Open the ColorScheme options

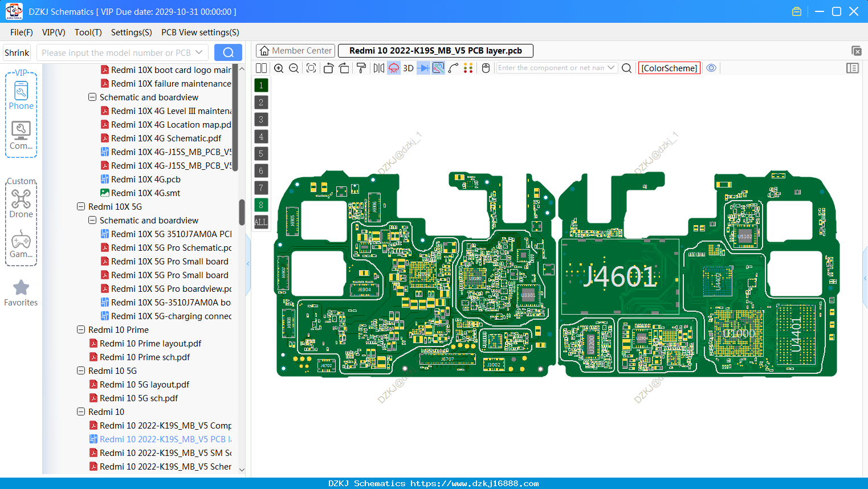click(x=669, y=68)
